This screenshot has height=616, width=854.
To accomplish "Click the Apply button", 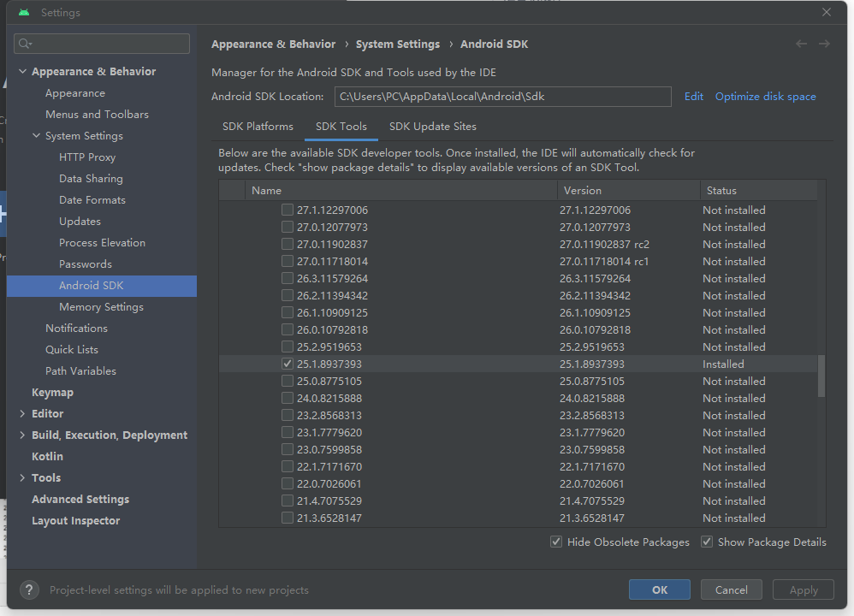I will [804, 589].
